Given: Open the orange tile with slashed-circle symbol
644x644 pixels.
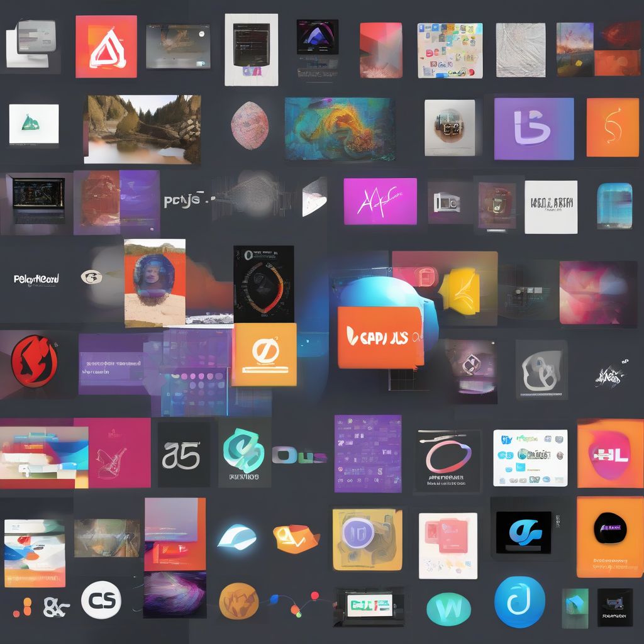Looking at the screenshot, I should point(265,355).
